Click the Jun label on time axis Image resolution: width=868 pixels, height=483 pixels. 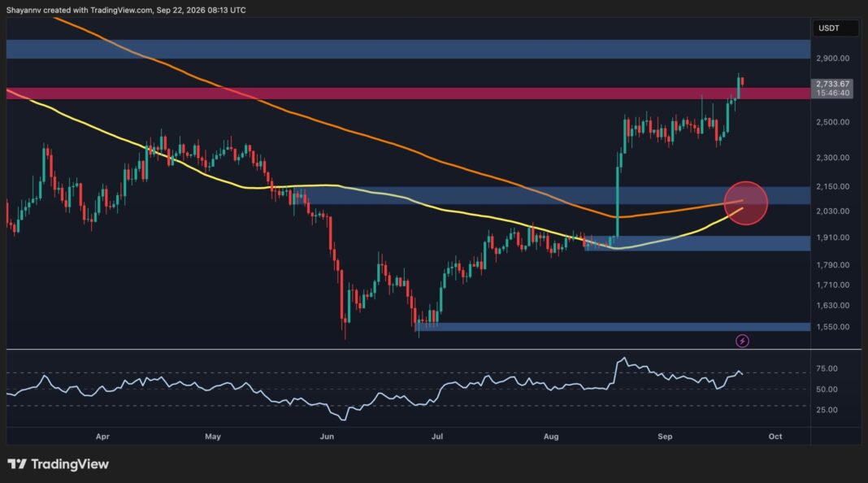click(x=327, y=437)
